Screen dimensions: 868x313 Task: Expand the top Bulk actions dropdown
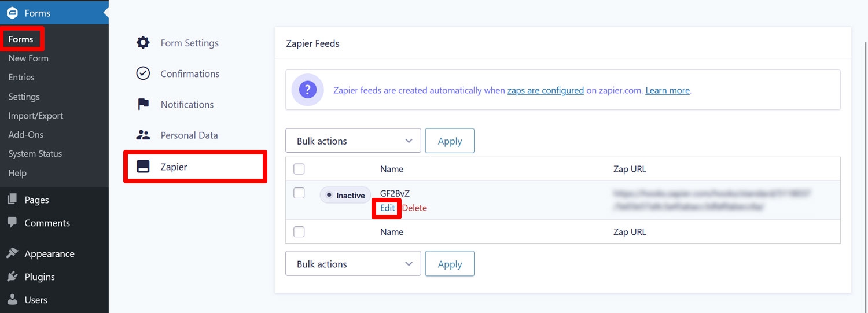tap(354, 141)
